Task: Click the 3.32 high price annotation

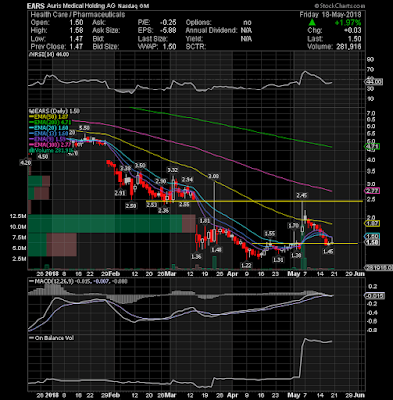Action: click(172, 170)
